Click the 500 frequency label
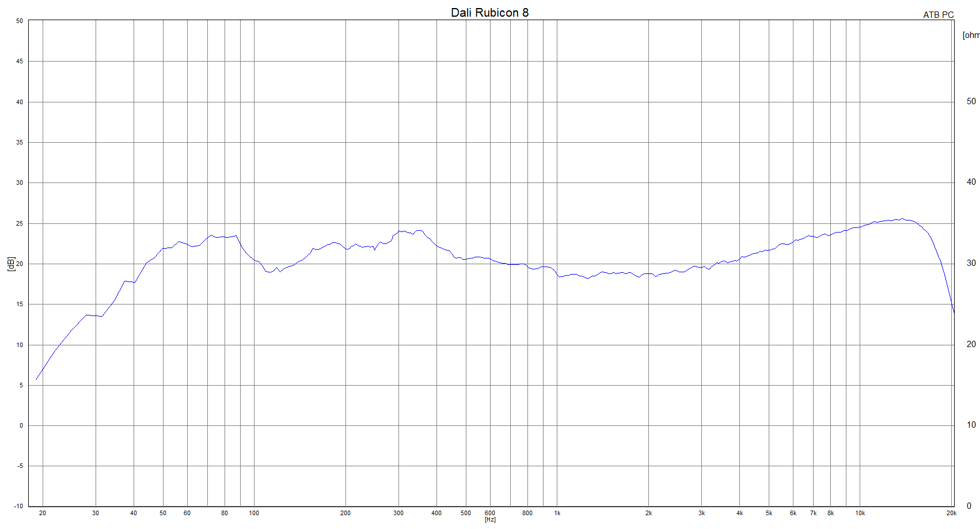This screenshot has width=980, height=529. [466, 513]
